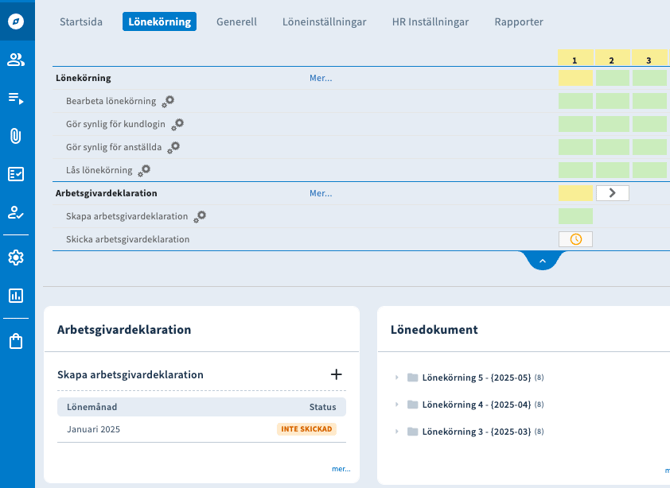
Task: Expand Lönekörning 4 - (2025-04) folder
Action: click(x=396, y=404)
